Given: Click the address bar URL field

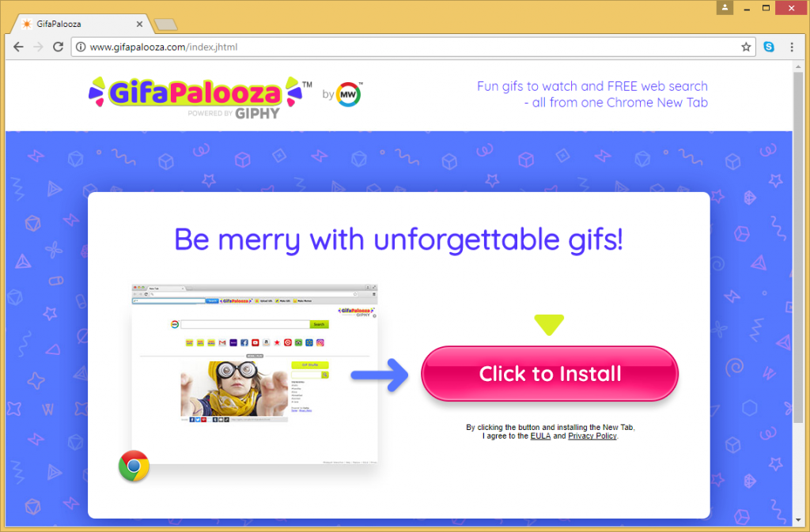Looking at the screenshot, I should click(413, 47).
